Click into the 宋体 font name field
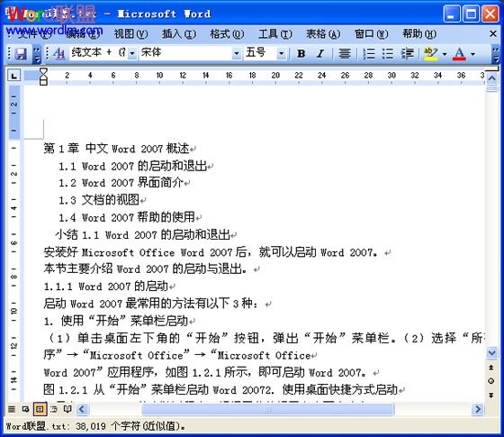Screen dimensions: 504x437 click(x=185, y=53)
